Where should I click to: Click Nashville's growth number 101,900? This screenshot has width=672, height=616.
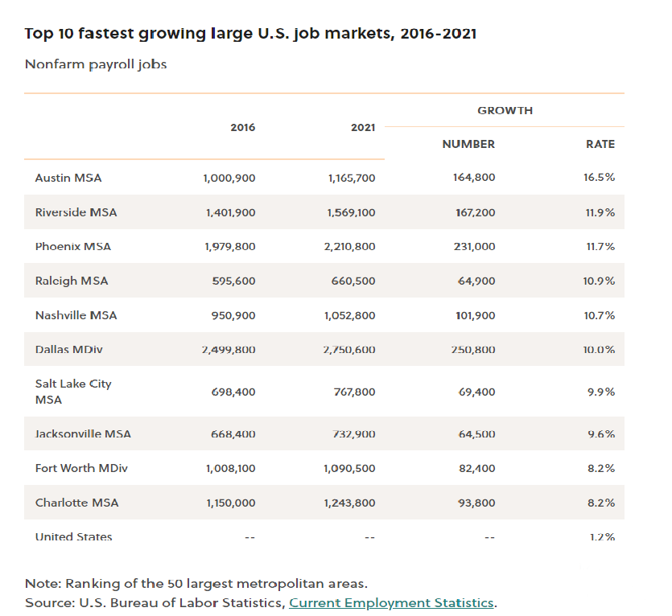pos(476,316)
